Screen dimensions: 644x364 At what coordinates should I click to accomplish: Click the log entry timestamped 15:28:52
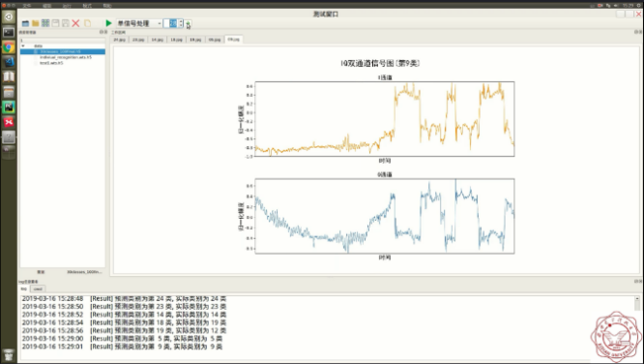coord(124,315)
